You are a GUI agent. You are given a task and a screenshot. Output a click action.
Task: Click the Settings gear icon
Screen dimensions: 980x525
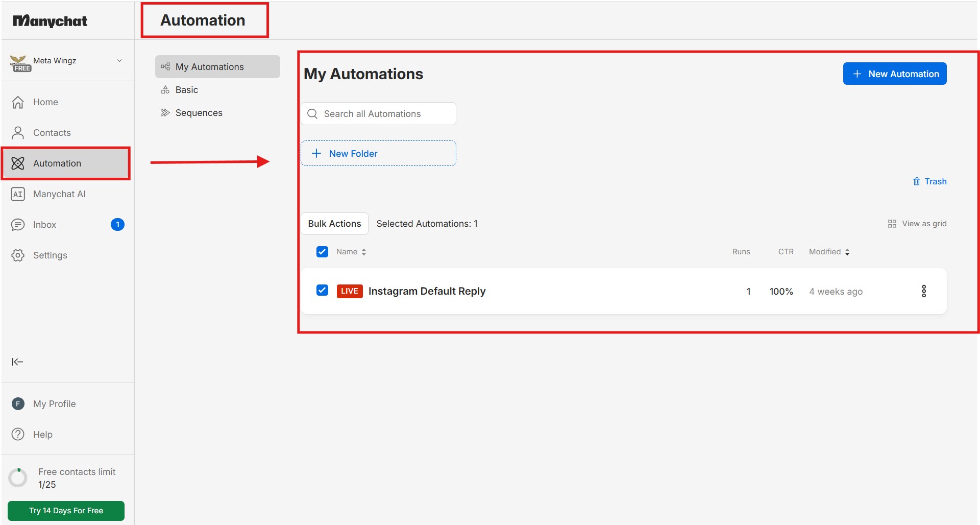point(18,255)
